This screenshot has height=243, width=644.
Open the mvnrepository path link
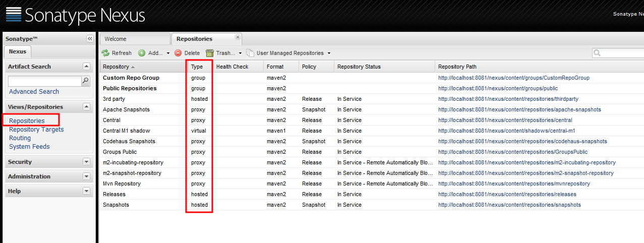[x=514, y=184]
